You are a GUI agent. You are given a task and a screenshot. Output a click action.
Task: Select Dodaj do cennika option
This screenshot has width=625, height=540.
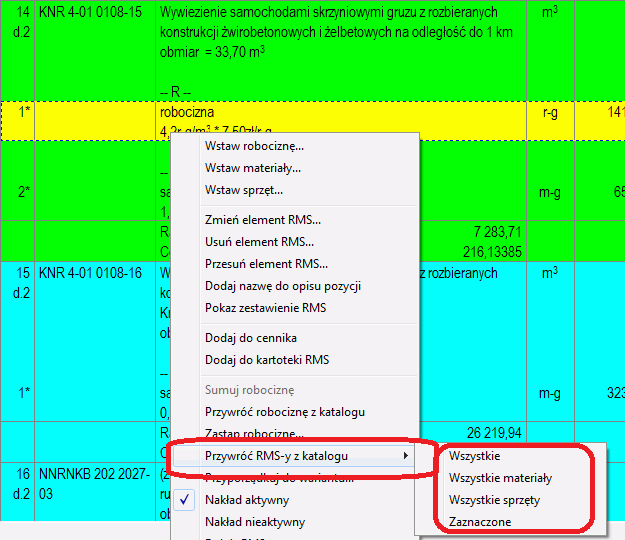pyautogui.click(x=251, y=338)
